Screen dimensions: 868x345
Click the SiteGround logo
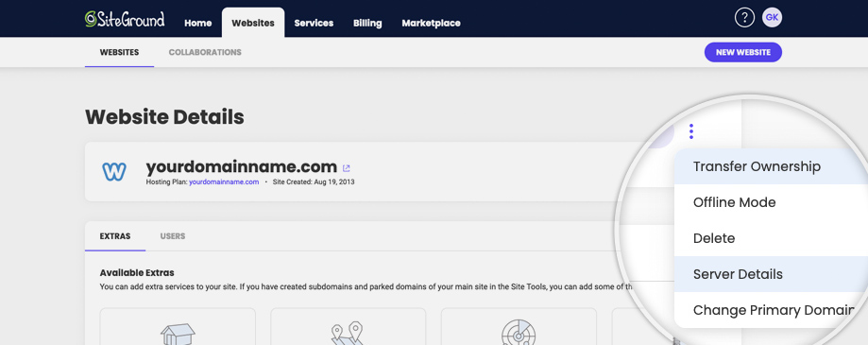click(125, 20)
